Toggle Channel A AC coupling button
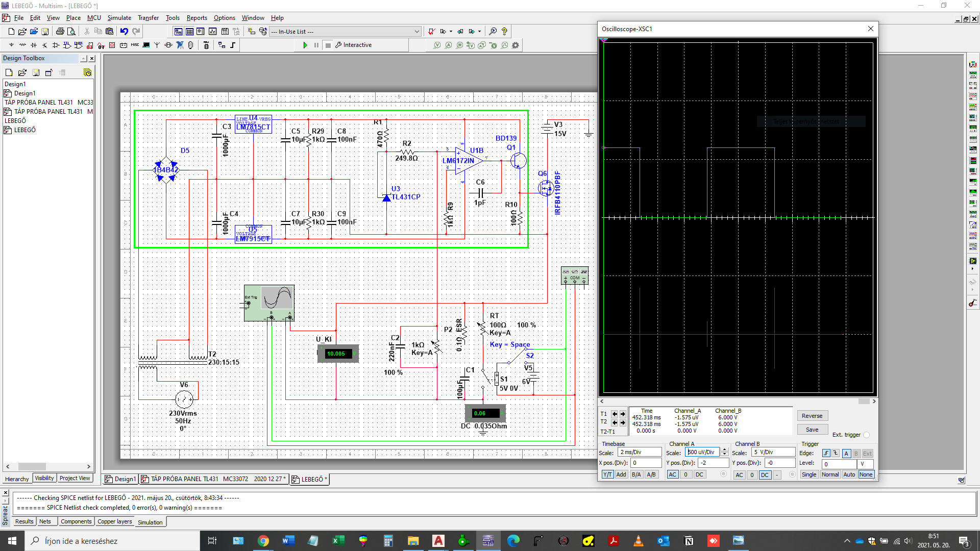980x551 pixels. 673,475
